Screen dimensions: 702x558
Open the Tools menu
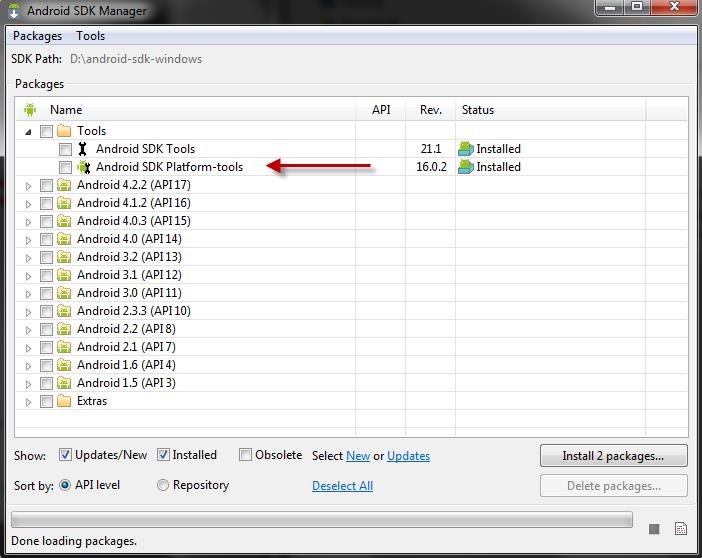90,36
